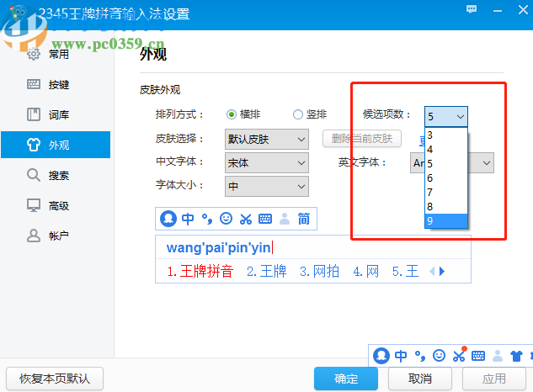Image resolution: width=533 pixels, height=392 pixels.
Task: Open the 常用 settings tab
Action: [x=56, y=54]
